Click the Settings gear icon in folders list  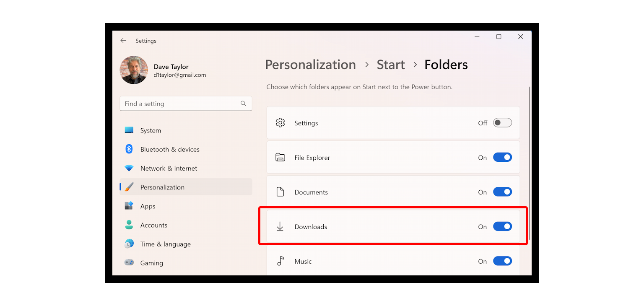[280, 122]
